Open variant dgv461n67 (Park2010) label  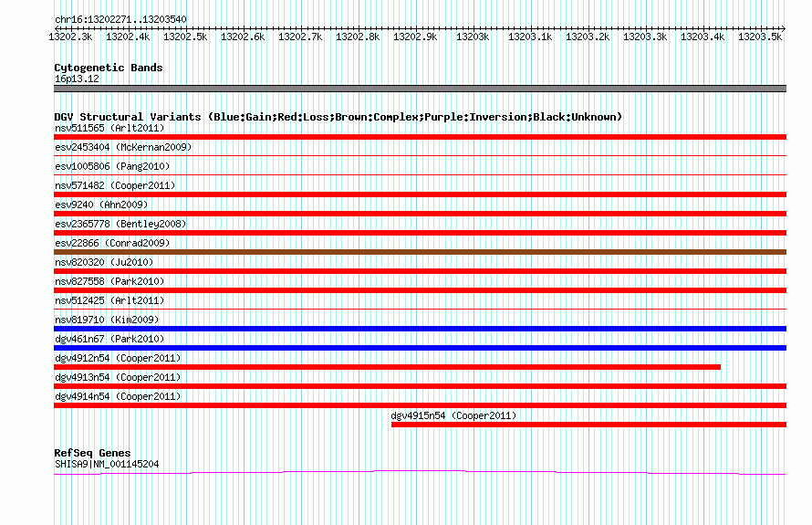109,339
